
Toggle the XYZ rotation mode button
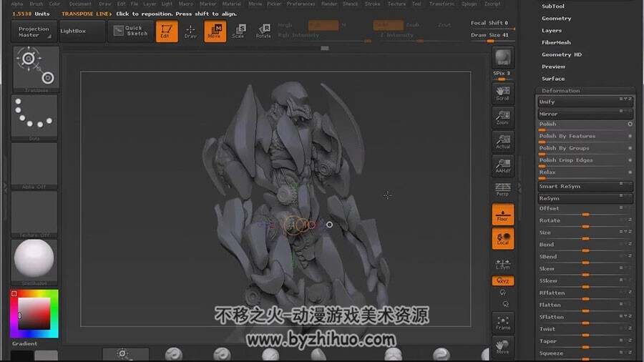tap(503, 280)
